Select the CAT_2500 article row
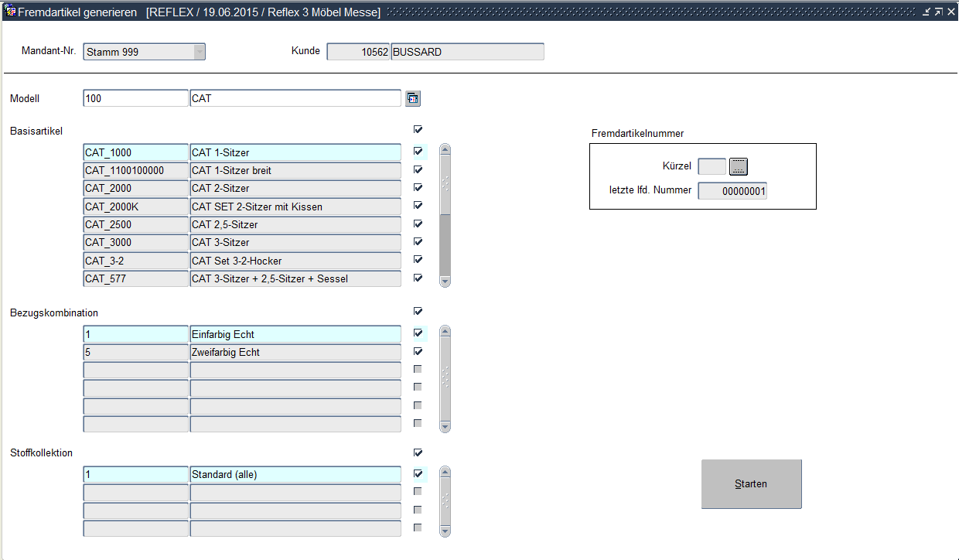This screenshot has width=959, height=560. coord(135,224)
